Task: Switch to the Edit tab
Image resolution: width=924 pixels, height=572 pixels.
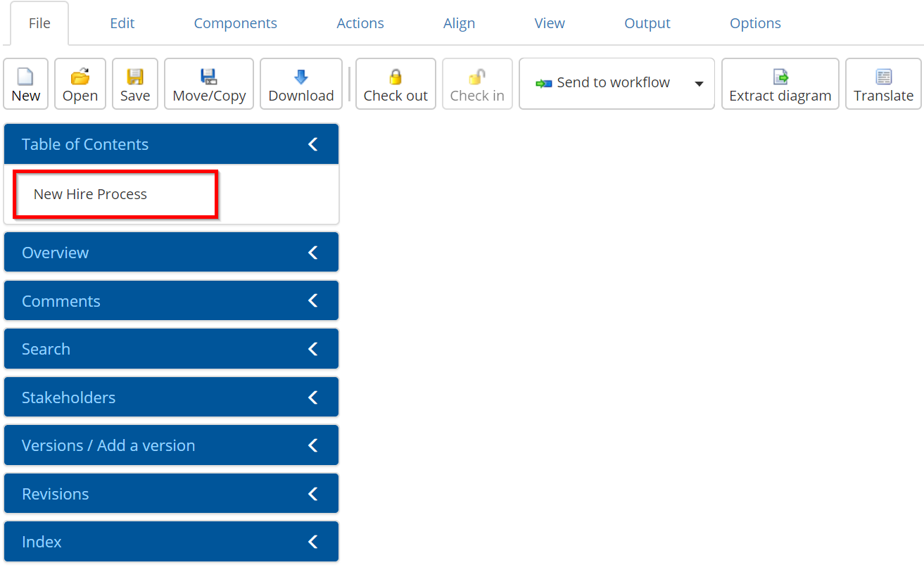Action: point(122,23)
